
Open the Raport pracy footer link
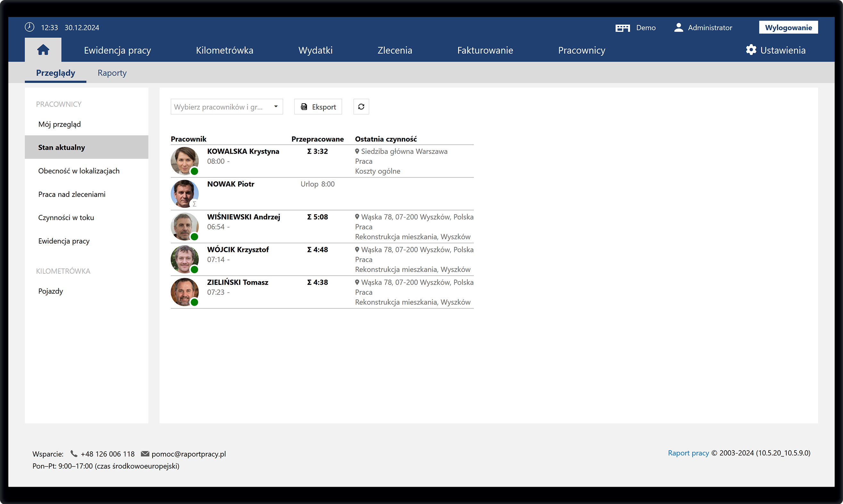688,453
